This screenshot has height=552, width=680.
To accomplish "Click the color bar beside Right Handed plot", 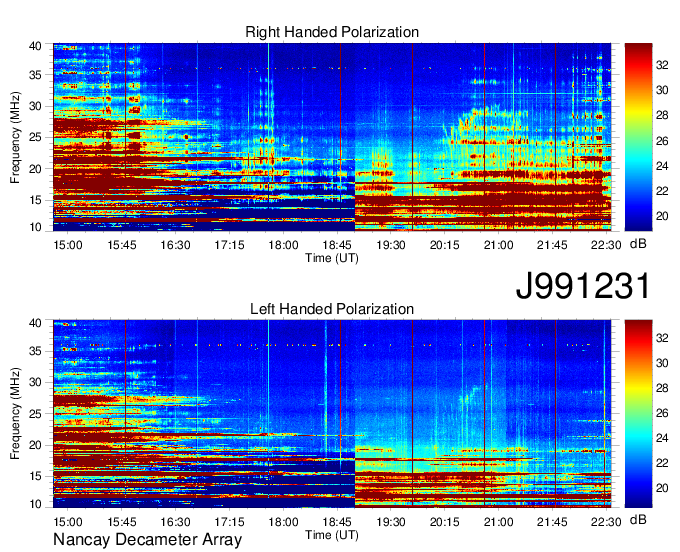I will [x=638, y=137].
